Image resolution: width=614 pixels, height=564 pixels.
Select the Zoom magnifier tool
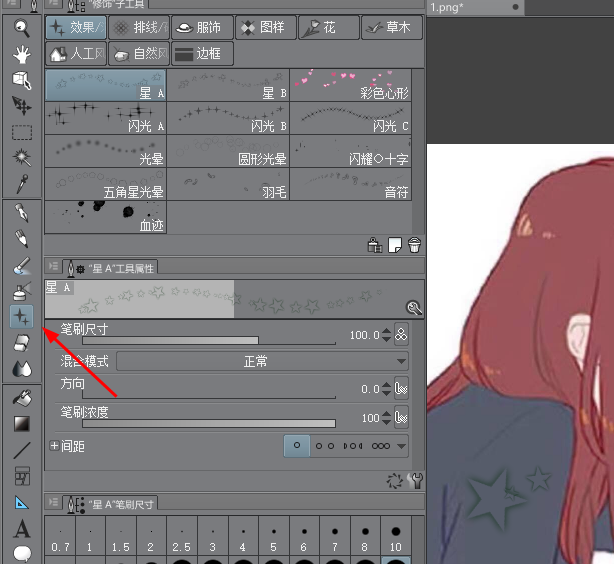tap(22, 28)
